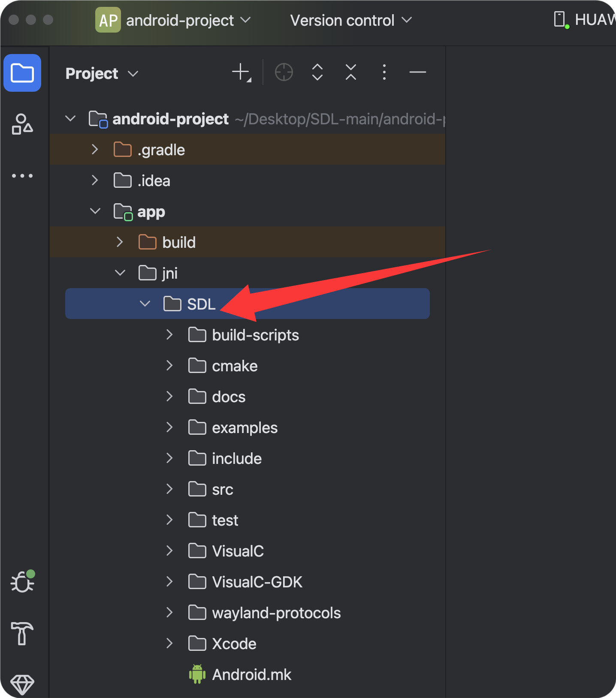The image size is (616, 698).
Task: Select the android-project root label
Action: pyautogui.click(x=170, y=119)
